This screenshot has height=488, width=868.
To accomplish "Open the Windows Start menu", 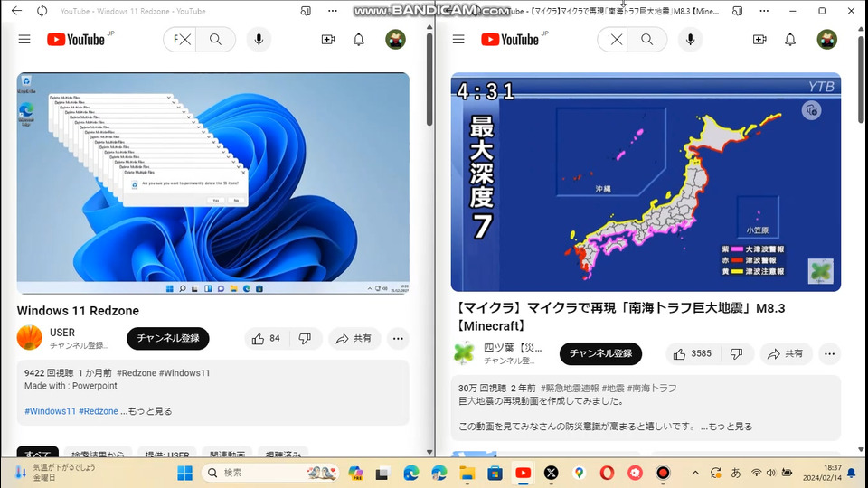I will (x=184, y=473).
